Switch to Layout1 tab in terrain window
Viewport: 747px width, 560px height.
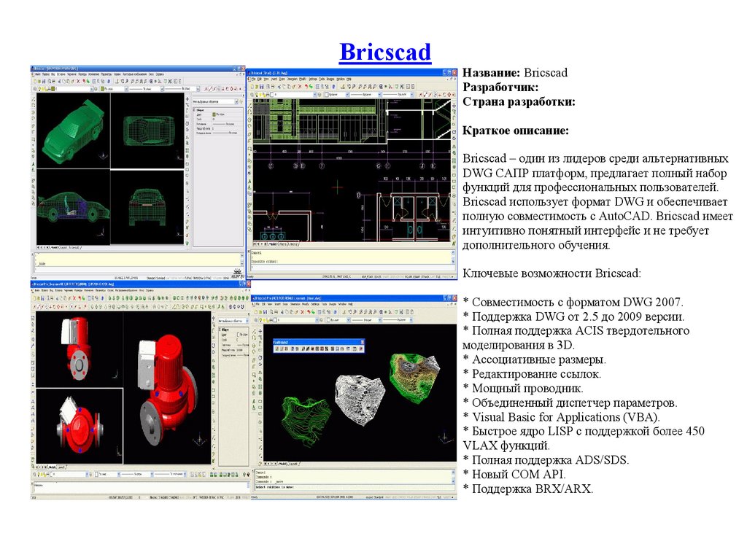point(293,464)
